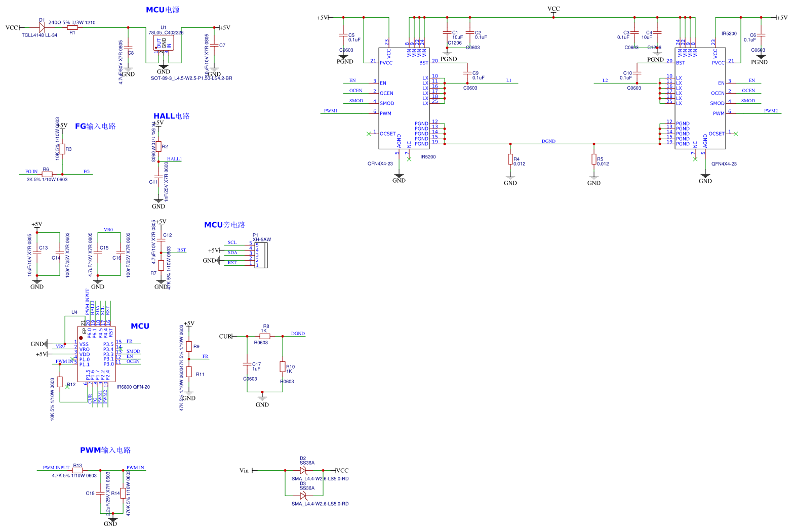The width and height of the screenshot is (793, 532).
Task: Select the R14 resistor symbol
Action: [123, 493]
